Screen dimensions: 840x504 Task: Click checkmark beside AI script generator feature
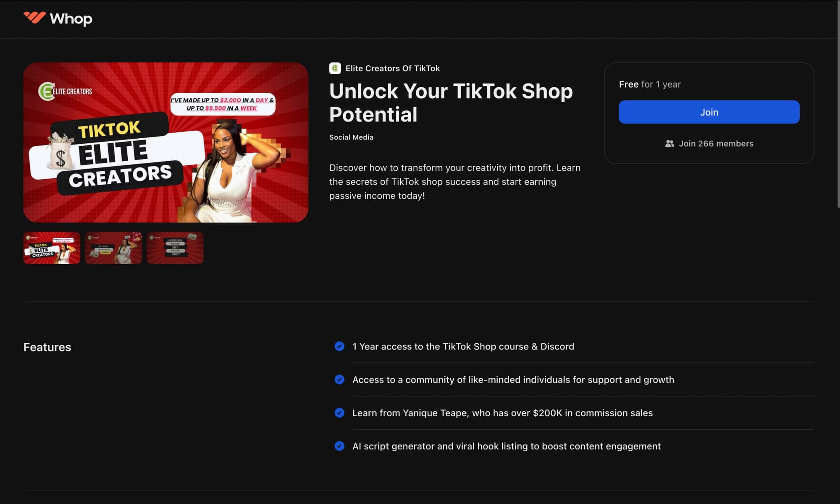point(339,446)
